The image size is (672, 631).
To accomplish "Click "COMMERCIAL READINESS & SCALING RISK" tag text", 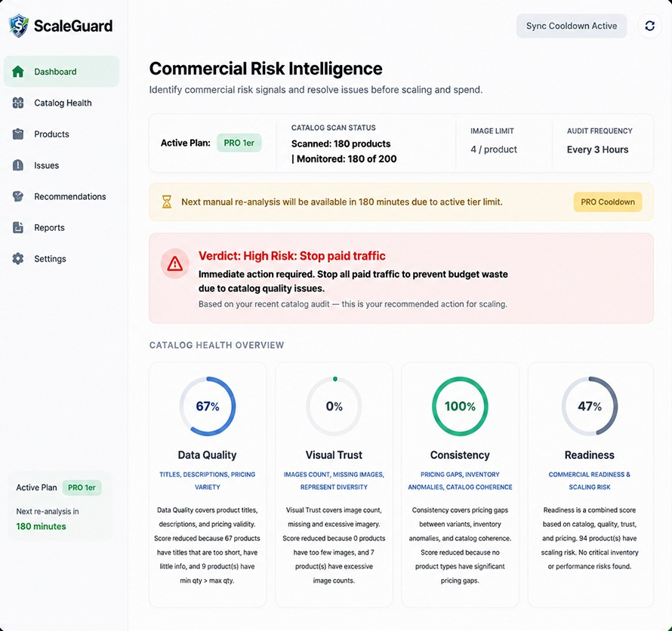I will (589, 481).
